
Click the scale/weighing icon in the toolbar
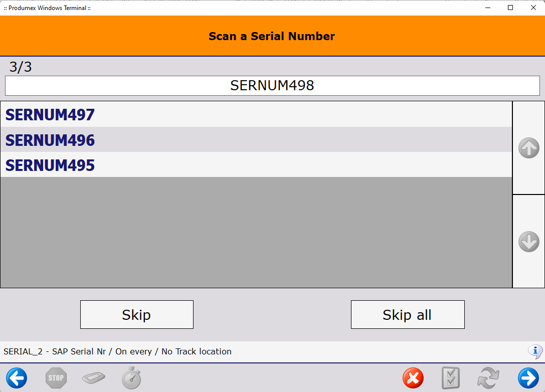pos(94,377)
